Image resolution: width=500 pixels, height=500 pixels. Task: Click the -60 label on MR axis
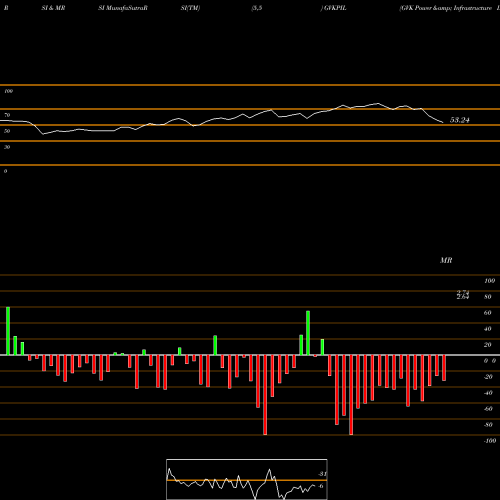(x=488, y=409)
